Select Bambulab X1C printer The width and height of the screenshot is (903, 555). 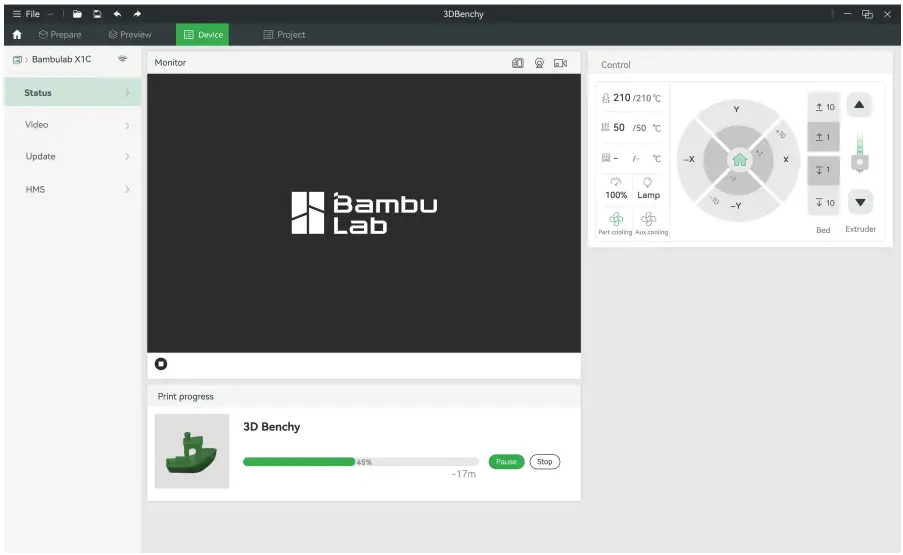[x=62, y=59]
